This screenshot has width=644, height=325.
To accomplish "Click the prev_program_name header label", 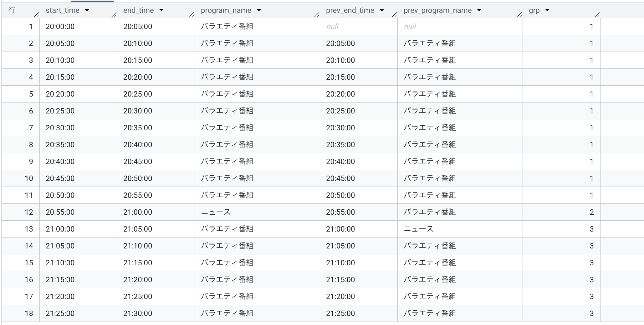I will click(x=437, y=10).
